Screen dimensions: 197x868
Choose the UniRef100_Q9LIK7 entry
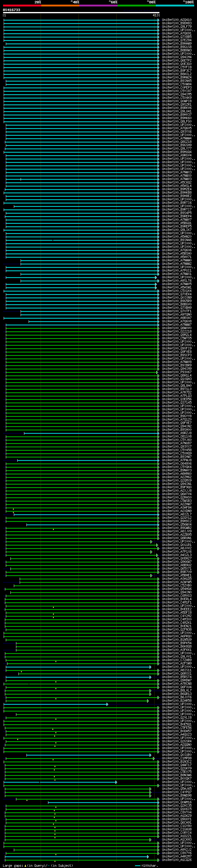177,230
